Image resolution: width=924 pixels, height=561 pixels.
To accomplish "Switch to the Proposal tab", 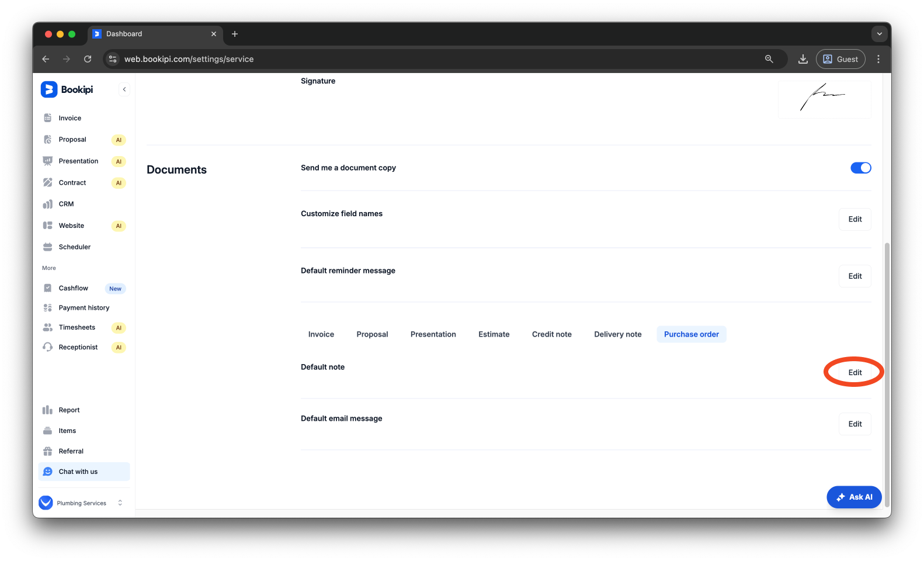I will click(x=373, y=334).
